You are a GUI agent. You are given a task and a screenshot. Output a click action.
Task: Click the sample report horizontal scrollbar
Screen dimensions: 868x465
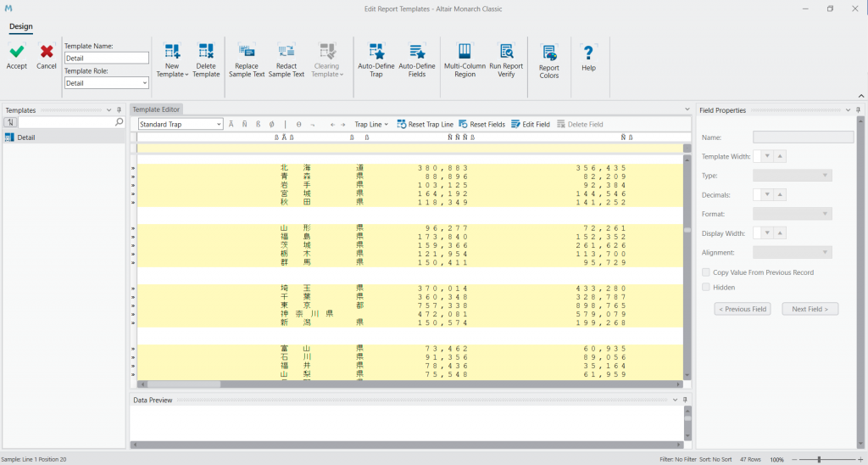click(409, 384)
